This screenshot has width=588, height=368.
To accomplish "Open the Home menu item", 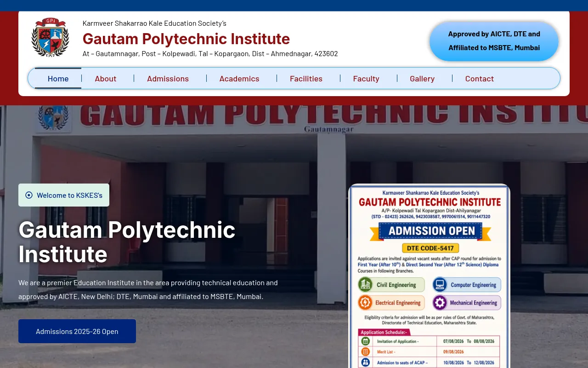I will 58,78.
